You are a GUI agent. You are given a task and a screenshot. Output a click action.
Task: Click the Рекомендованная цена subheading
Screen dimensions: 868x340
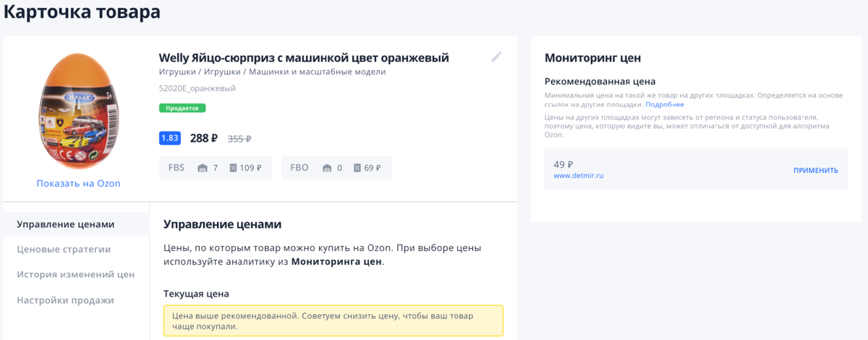coord(600,81)
